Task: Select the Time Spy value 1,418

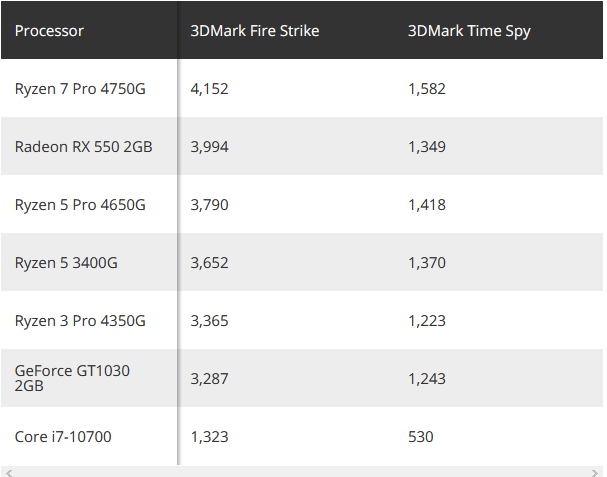Action: click(x=426, y=204)
